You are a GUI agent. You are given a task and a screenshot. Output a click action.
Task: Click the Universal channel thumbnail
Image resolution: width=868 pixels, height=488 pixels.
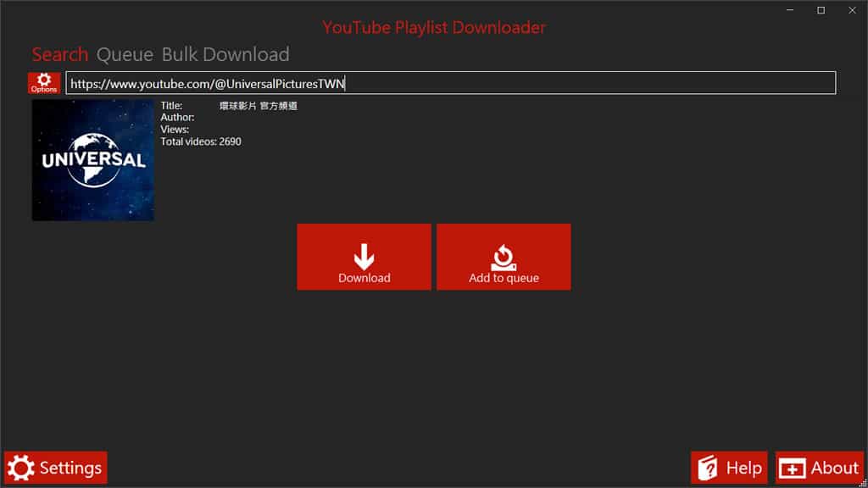point(93,160)
